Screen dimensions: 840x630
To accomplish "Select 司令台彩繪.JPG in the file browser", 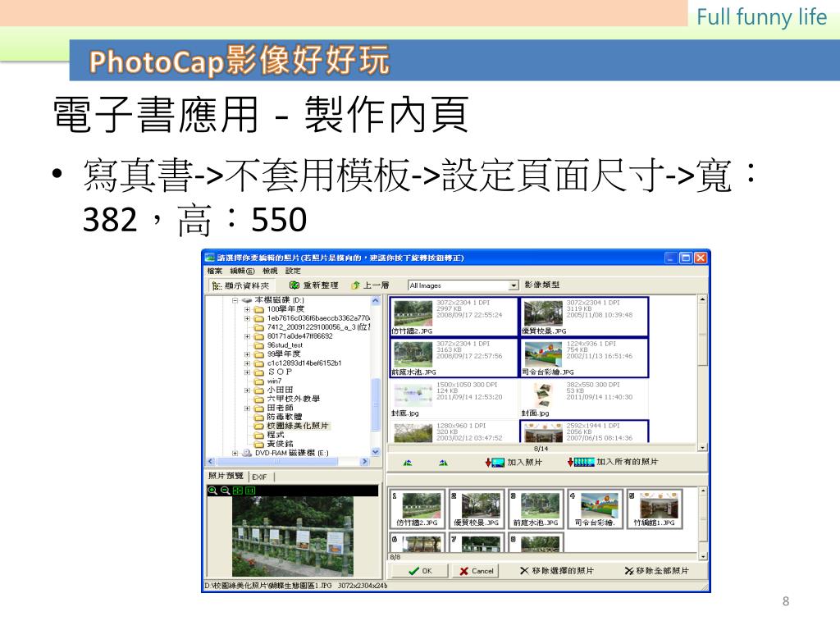I will pos(584,358).
